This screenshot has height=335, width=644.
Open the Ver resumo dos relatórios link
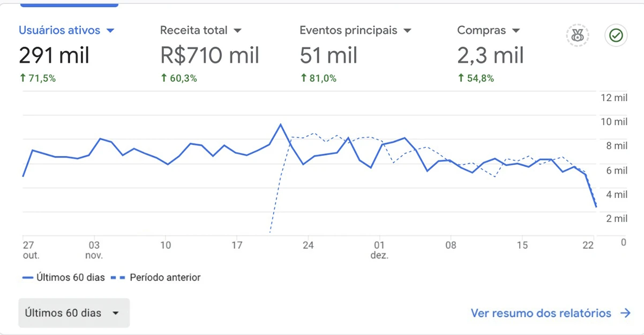(x=541, y=313)
